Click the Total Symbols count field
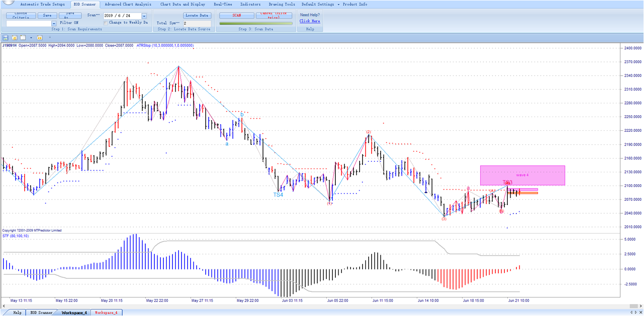This screenshot has width=644, height=316. [196, 23]
